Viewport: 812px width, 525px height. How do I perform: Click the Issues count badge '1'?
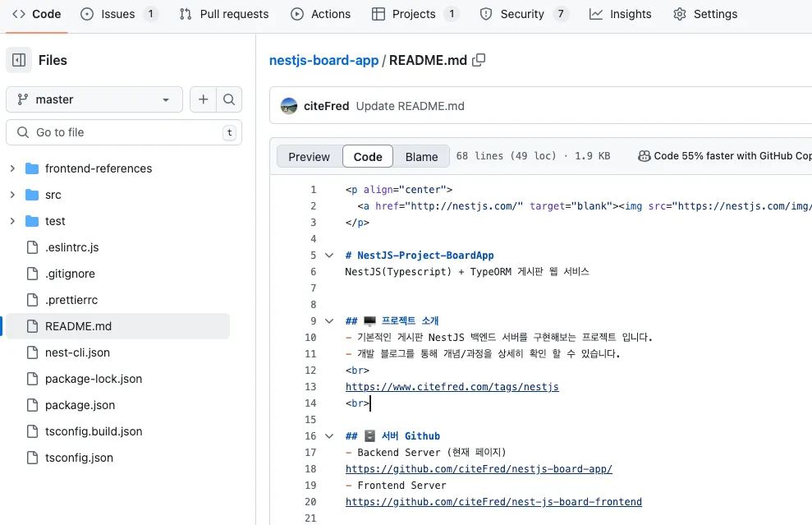(151, 14)
